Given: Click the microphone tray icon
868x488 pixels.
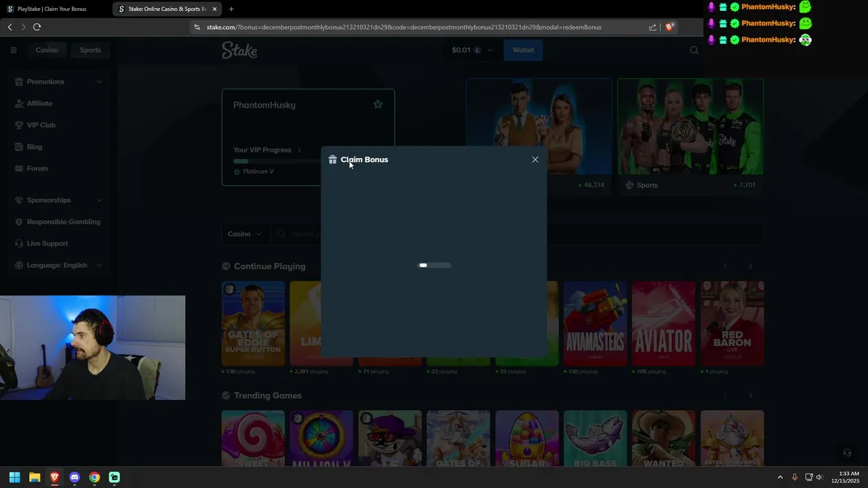Looking at the screenshot, I should (794, 477).
